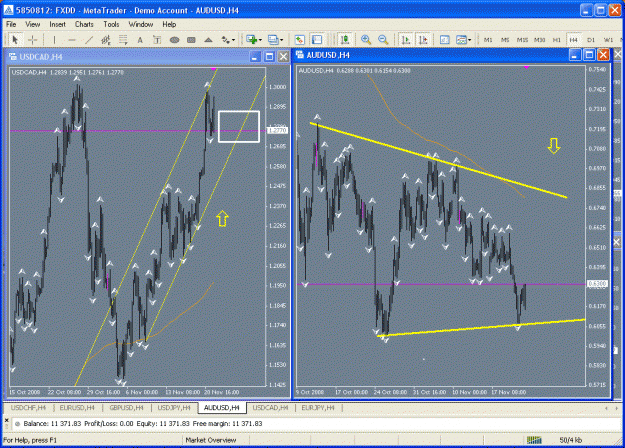Image resolution: width=625 pixels, height=448 pixels.
Task: Zoom out on the chart
Action: point(383,39)
